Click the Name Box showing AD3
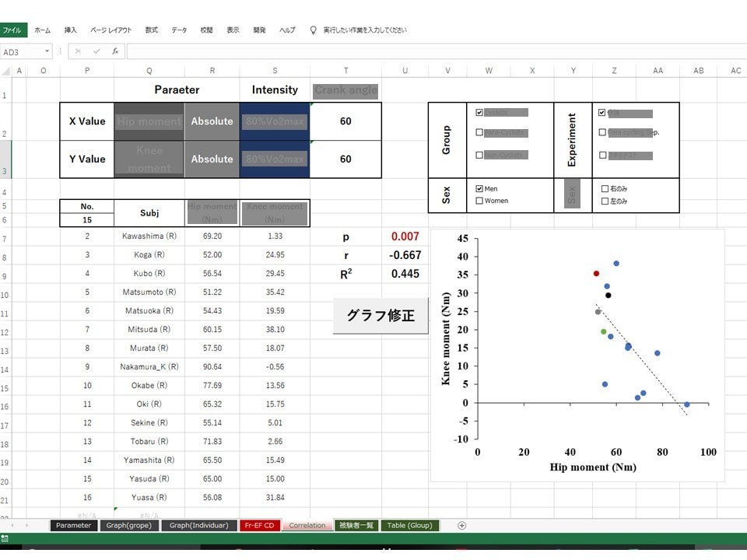This screenshot has width=747, height=560. (x=22, y=51)
